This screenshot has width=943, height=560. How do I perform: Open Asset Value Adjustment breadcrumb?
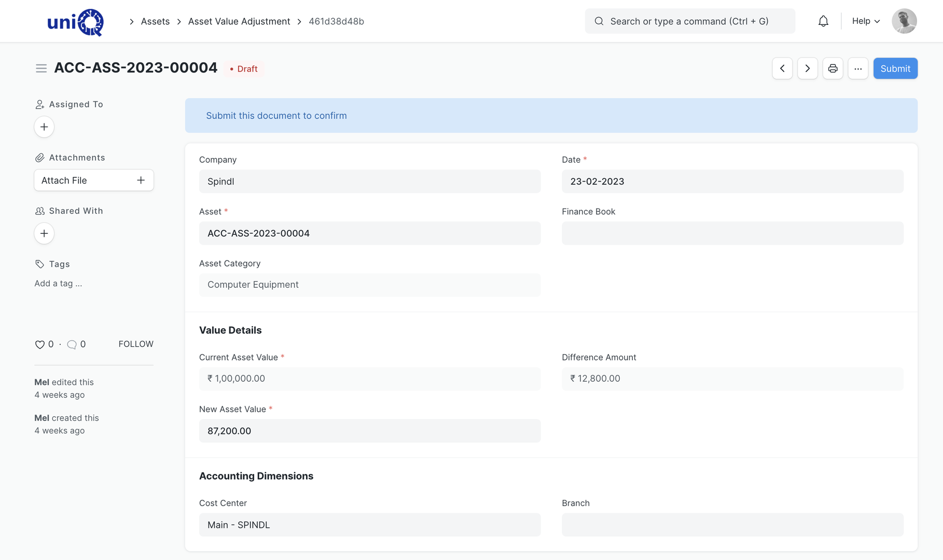239,21
